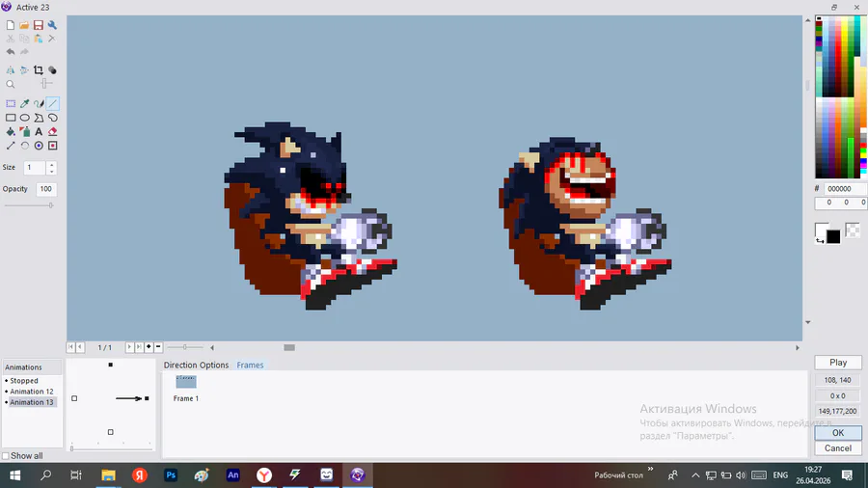The height and width of the screenshot is (488, 868).
Task: Click the Opacity value field
Action: (x=46, y=189)
